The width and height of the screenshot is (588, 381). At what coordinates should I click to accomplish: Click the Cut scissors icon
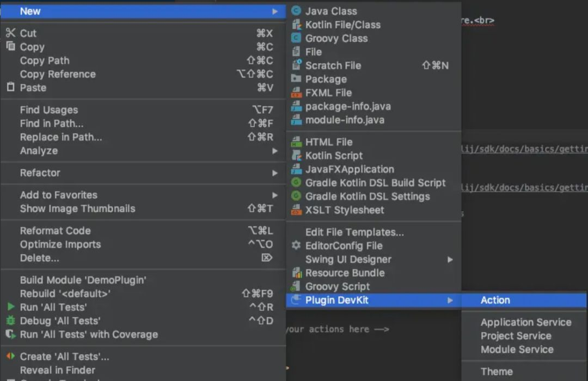11,33
